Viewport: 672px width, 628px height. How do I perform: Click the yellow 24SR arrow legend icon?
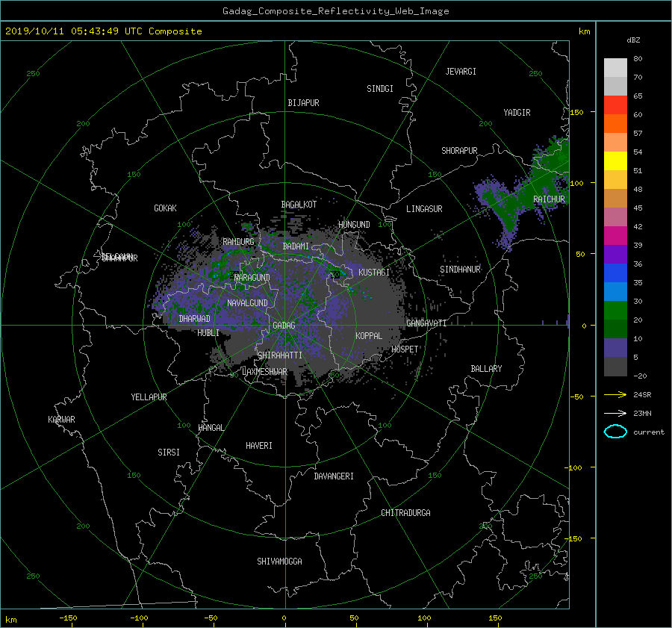click(615, 394)
